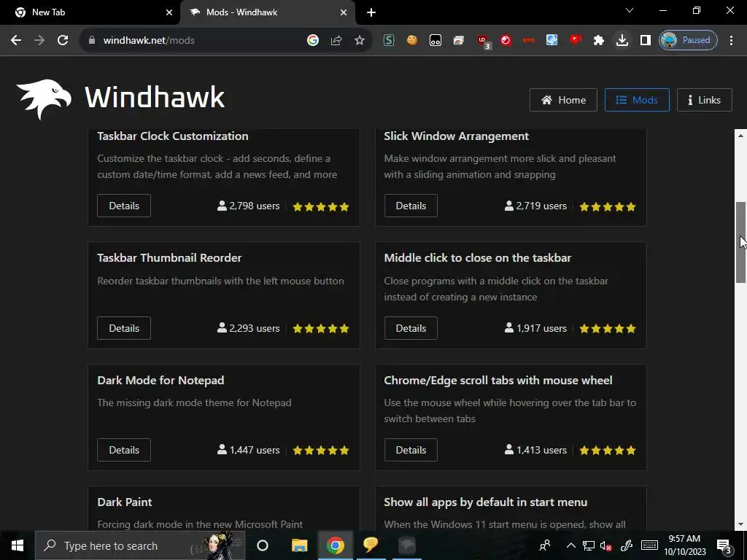Click Show all apps by default title
Viewport: 747px width, 560px height.
[485, 502]
